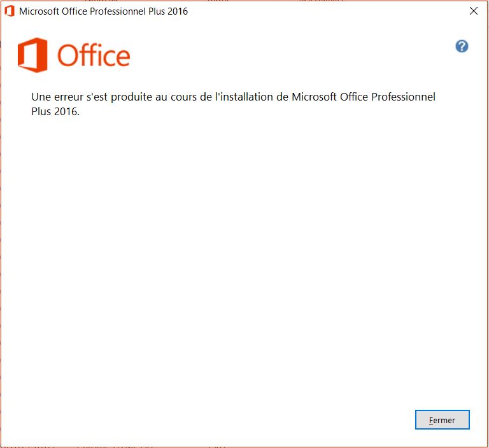Click the orange "Office" wordmark text
This screenshot has height=448, width=489.
click(x=94, y=55)
